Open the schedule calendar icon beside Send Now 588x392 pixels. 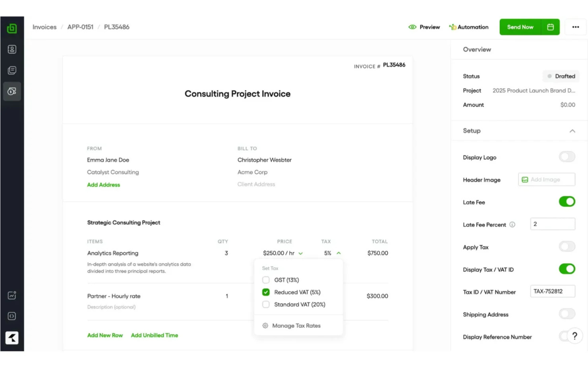pyautogui.click(x=550, y=27)
